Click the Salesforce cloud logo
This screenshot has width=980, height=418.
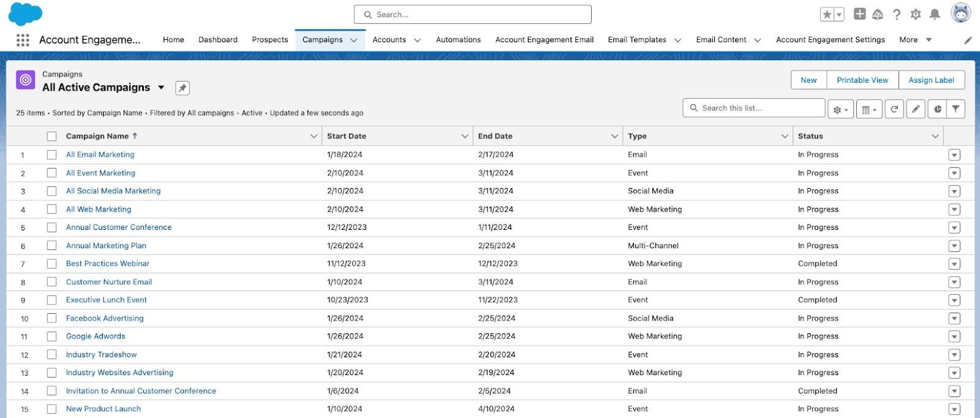[x=25, y=14]
